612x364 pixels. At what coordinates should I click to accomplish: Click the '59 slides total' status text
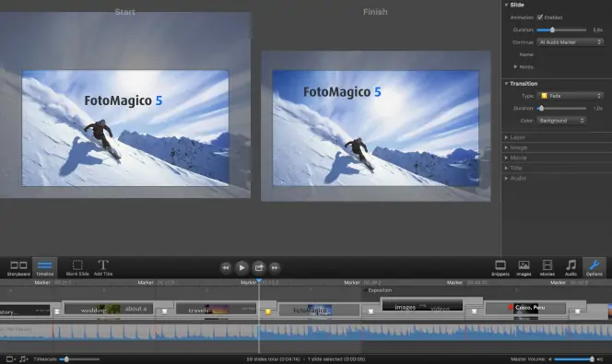[x=273, y=359]
